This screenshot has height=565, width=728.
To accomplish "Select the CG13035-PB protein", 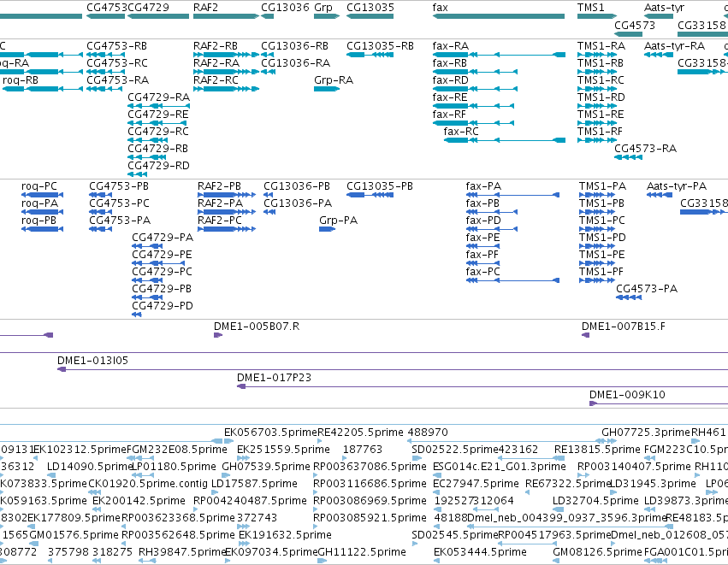I will 380,186.
